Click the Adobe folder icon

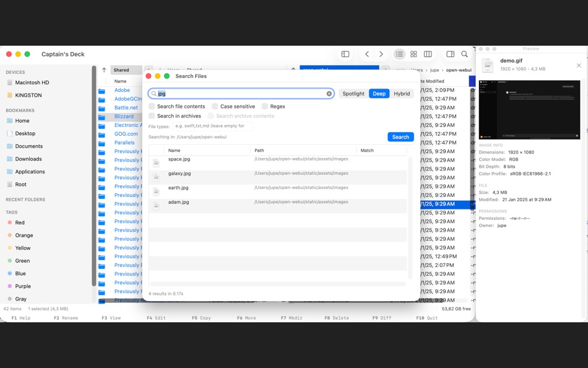point(102,91)
